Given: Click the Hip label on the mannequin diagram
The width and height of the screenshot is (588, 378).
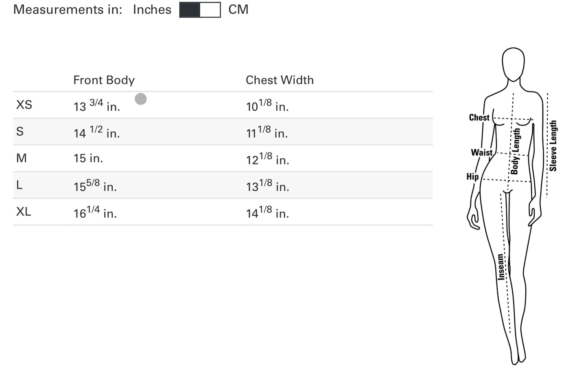Looking at the screenshot, I should tap(472, 177).
